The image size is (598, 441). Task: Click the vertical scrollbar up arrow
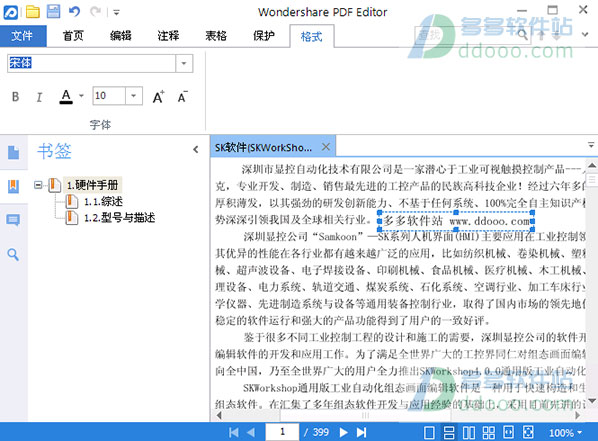(x=592, y=165)
